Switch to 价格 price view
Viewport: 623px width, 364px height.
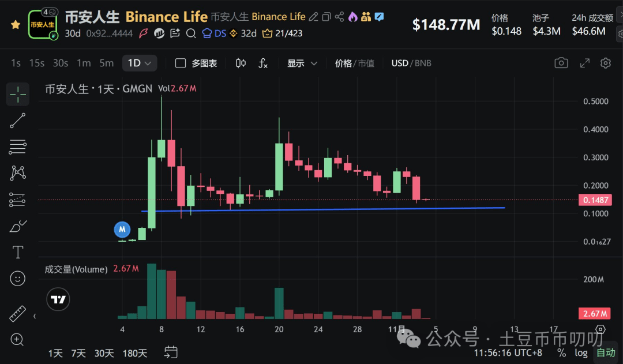tap(343, 63)
